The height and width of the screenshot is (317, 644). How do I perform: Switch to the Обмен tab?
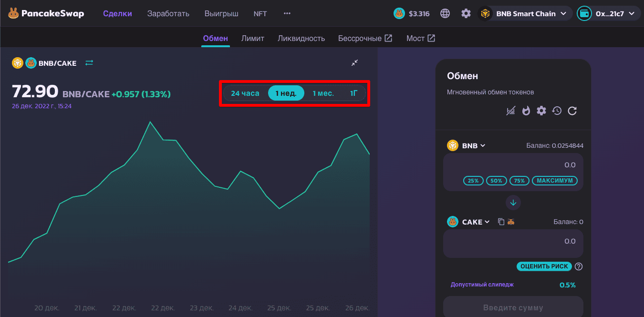point(216,38)
